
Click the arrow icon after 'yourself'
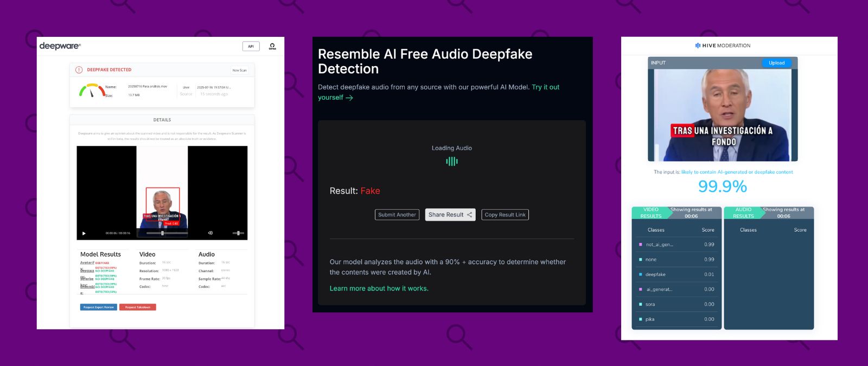pyautogui.click(x=349, y=98)
